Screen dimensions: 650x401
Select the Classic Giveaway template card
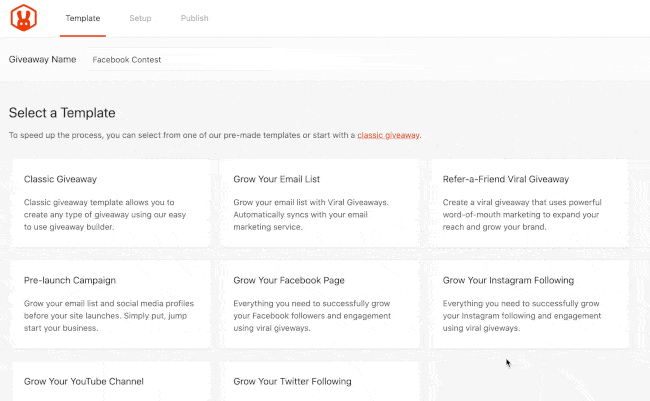tap(111, 203)
